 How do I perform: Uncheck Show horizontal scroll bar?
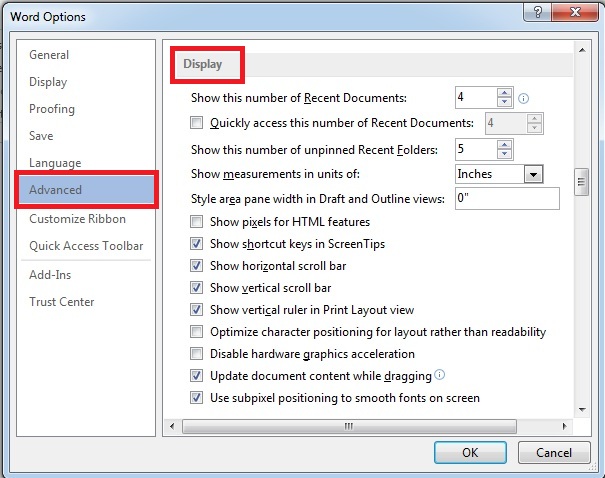tap(196, 266)
